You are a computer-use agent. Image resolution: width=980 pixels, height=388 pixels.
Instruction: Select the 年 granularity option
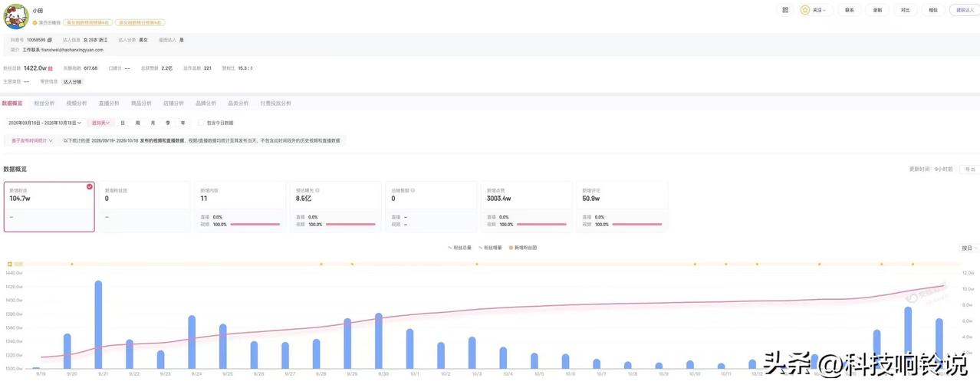click(183, 123)
